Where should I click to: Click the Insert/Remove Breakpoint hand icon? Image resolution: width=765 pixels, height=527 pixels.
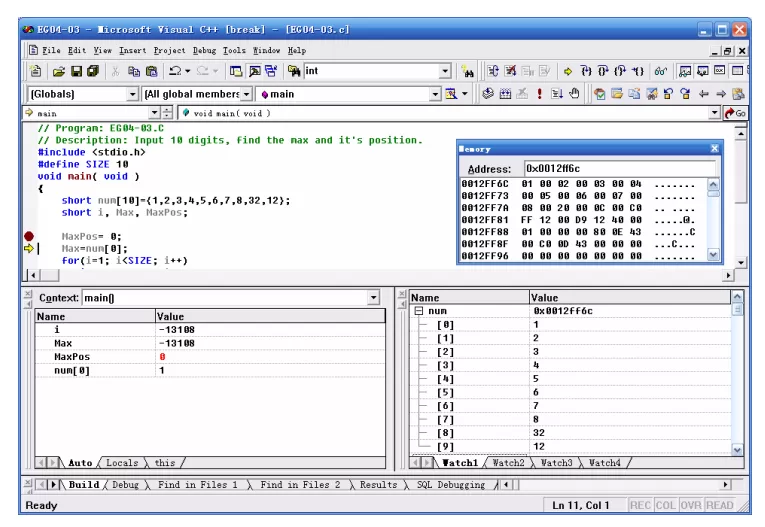[574, 94]
